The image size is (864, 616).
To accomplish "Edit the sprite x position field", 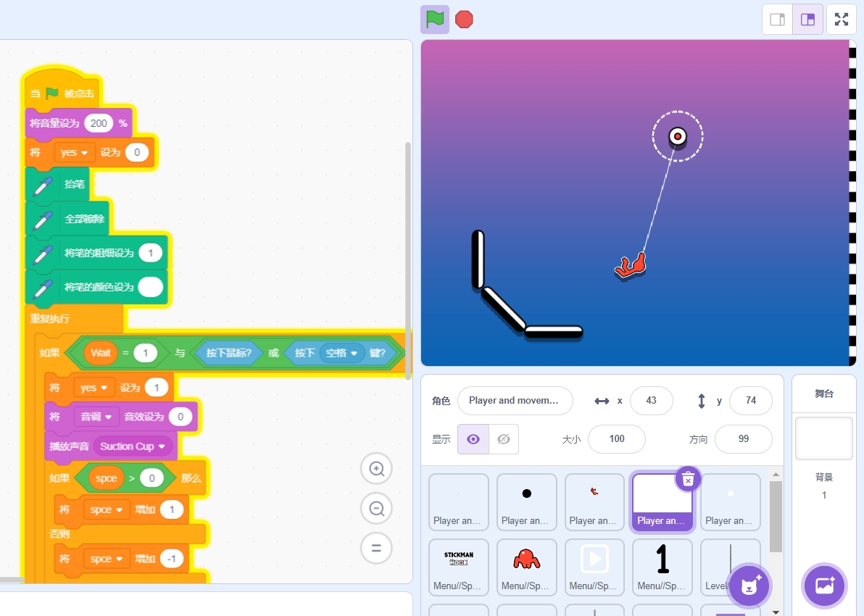I will click(x=652, y=401).
